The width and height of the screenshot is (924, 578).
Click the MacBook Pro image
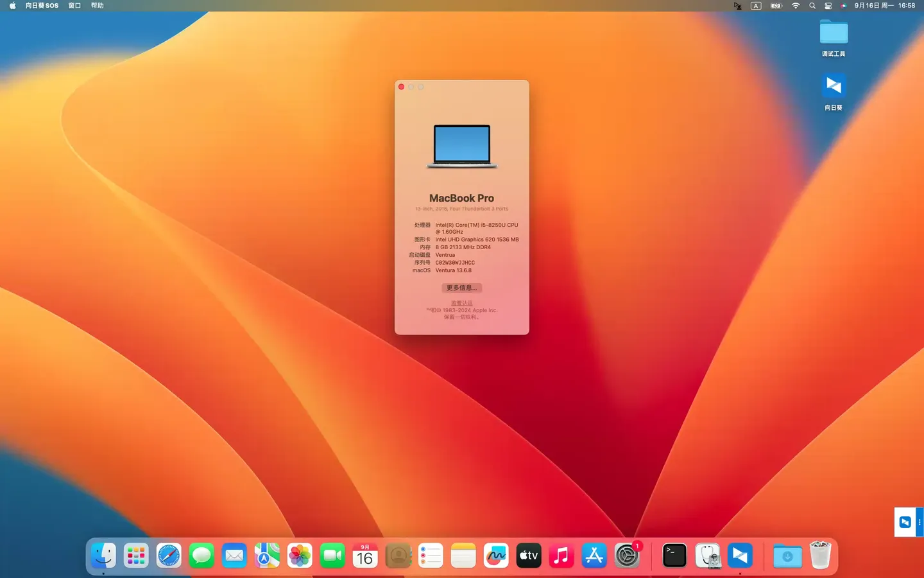(x=462, y=146)
